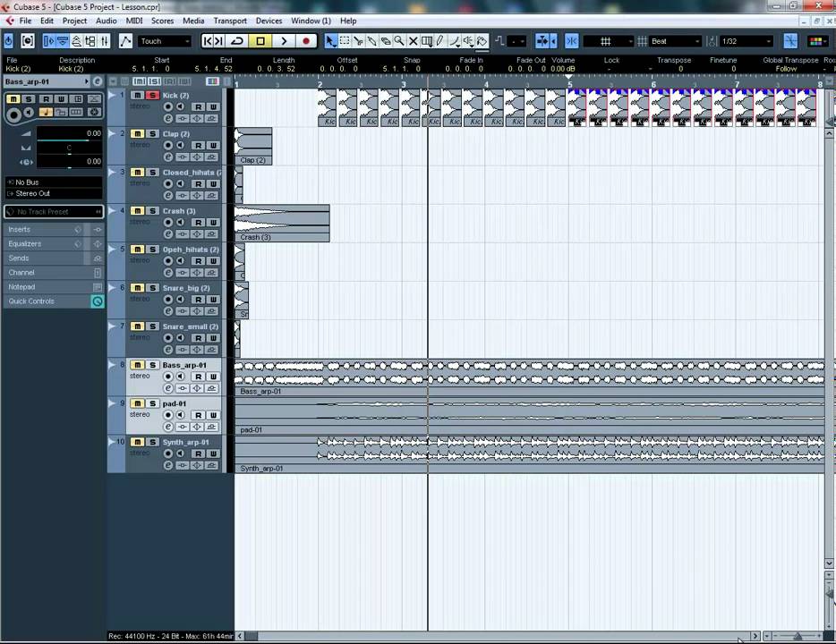Image resolution: width=836 pixels, height=644 pixels.
Task: Open the Audio menu
Action: pyautogui.click(x=107, y=21)
